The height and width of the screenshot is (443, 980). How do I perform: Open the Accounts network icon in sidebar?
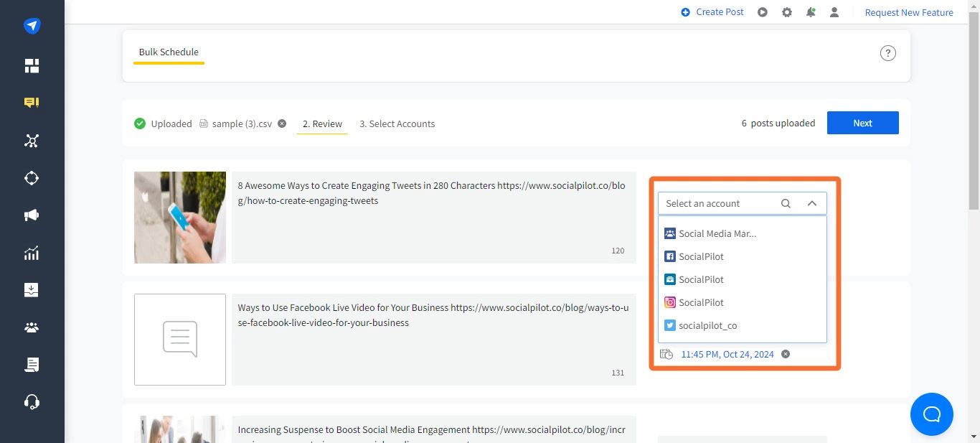pyautogui.click(x=32, y=141)
